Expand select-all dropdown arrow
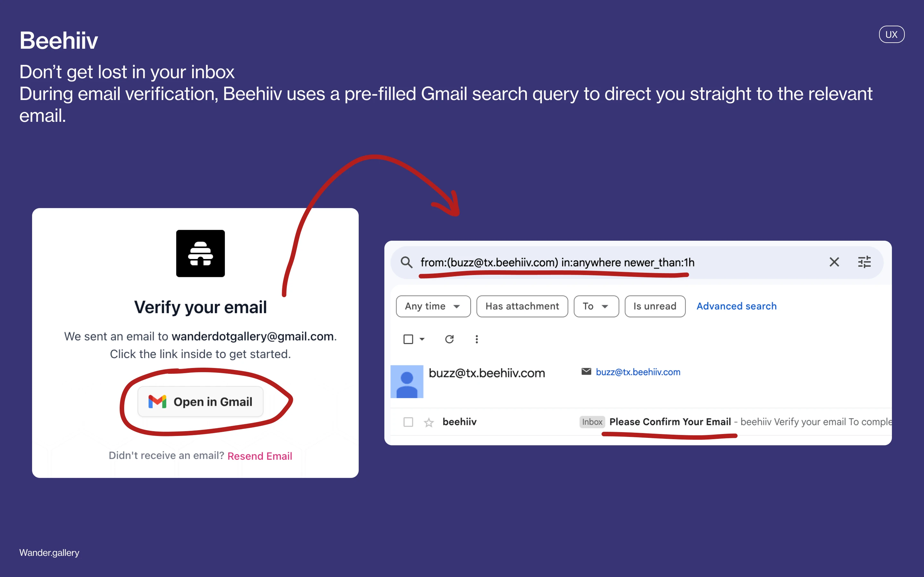This screenshot has width=924, height=577. (x=422, y=339)
